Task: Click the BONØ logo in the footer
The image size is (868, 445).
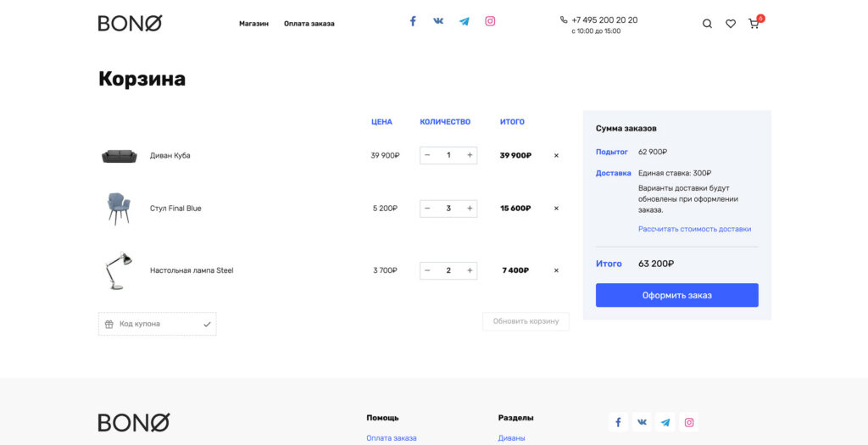Action: coord(134,422)
